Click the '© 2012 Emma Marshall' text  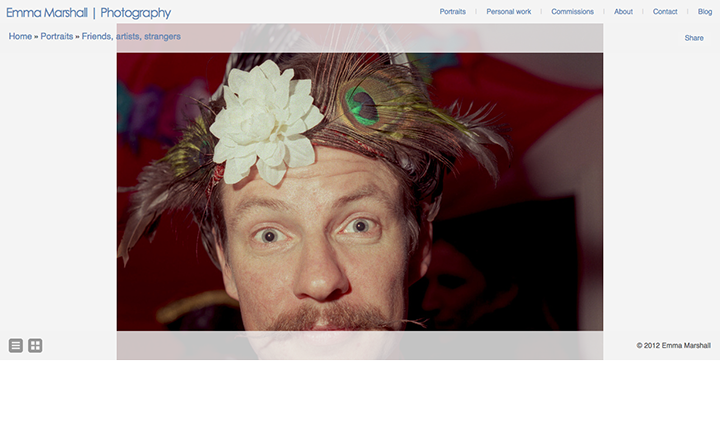click(x=673, y=345)
